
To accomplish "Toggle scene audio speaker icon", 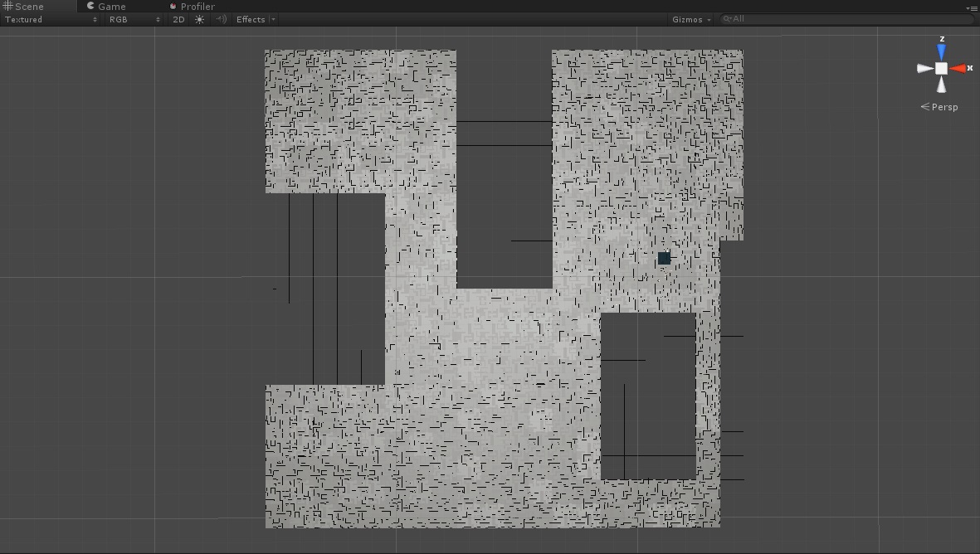I will (x=221, y=19).
